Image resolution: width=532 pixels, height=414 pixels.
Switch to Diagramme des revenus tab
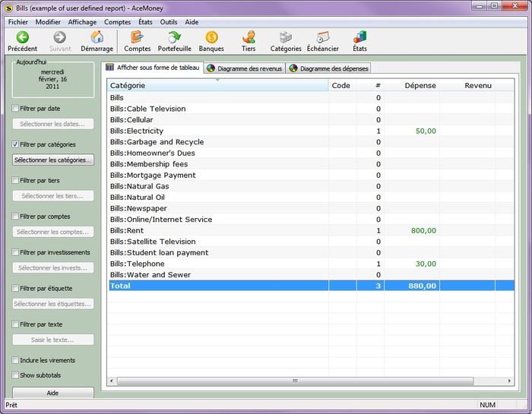(245, 68)
